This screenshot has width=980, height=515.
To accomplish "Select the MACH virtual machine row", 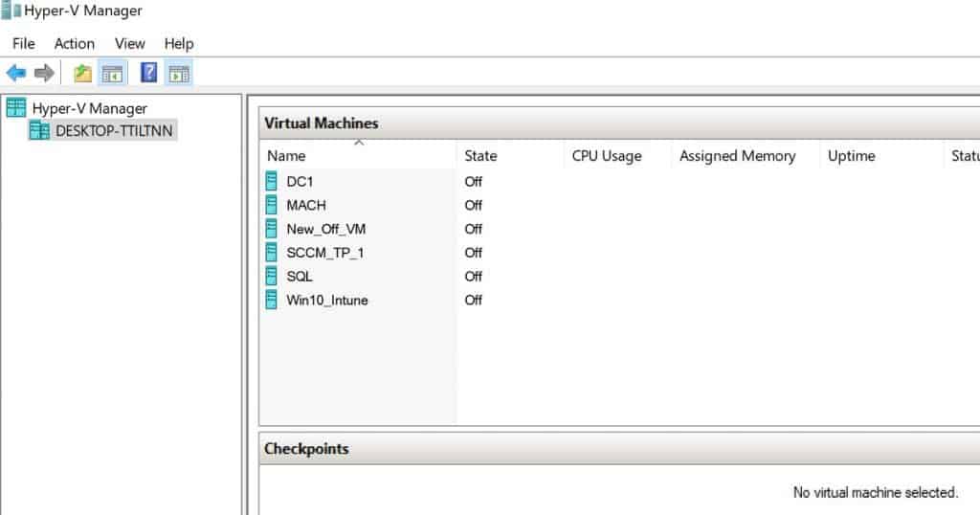I will [x=306, y=205].
